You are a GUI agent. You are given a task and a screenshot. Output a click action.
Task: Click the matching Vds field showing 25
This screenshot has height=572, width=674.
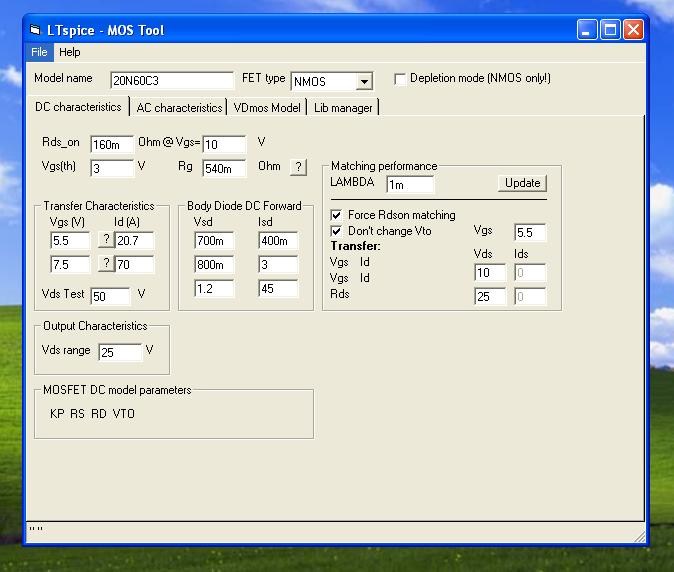490,296
